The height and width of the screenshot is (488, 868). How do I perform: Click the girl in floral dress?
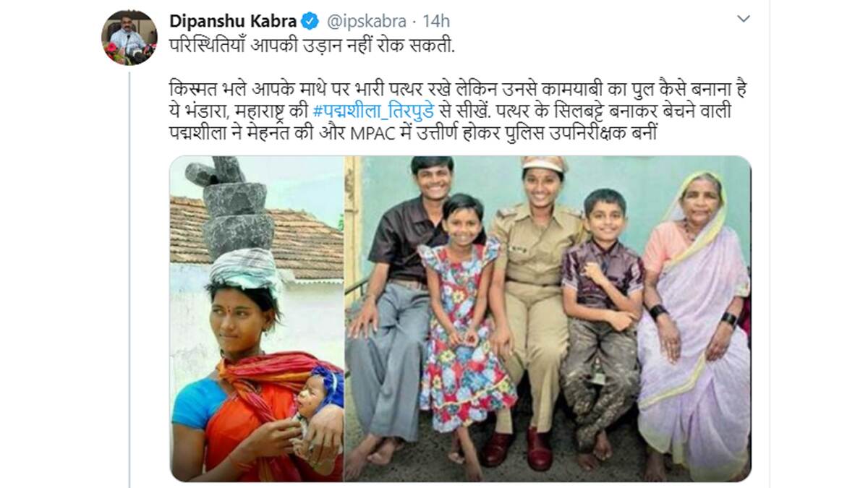coord(465,325)
